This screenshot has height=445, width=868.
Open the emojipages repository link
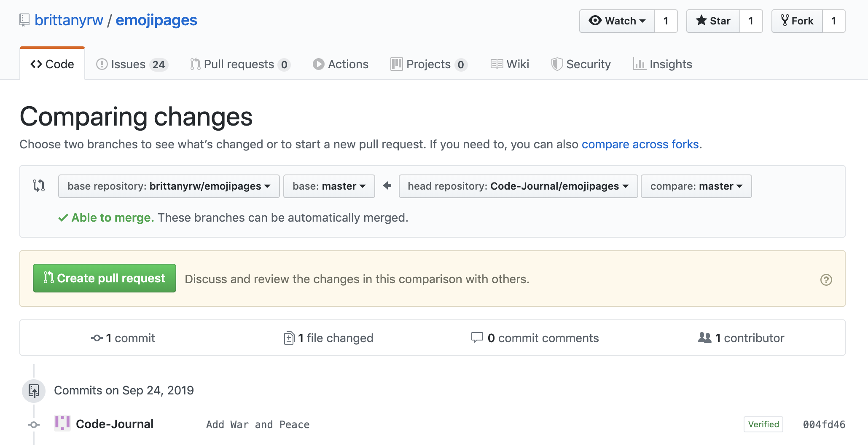pos(156,20)
